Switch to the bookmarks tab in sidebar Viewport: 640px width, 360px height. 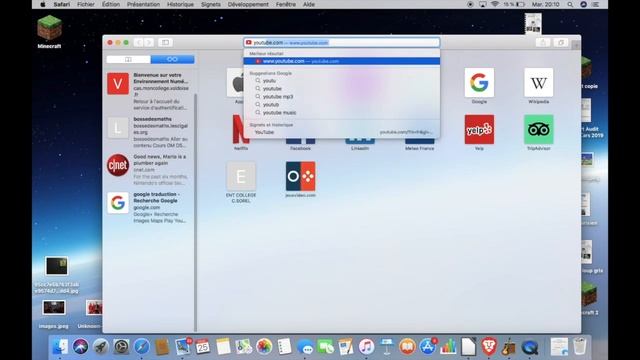click(x=128, y=60)
